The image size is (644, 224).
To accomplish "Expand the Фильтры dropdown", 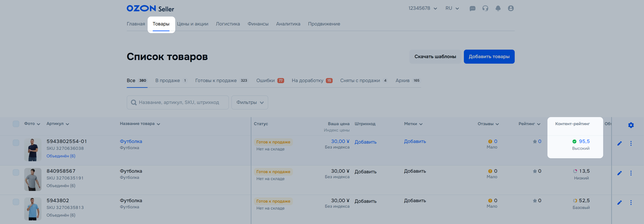I will point(249,102).
